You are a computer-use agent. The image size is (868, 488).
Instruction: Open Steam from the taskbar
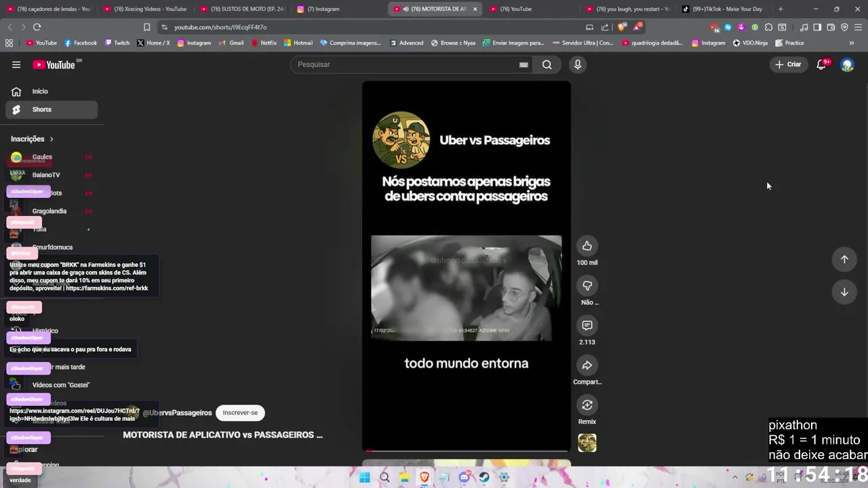click(484, 477)
